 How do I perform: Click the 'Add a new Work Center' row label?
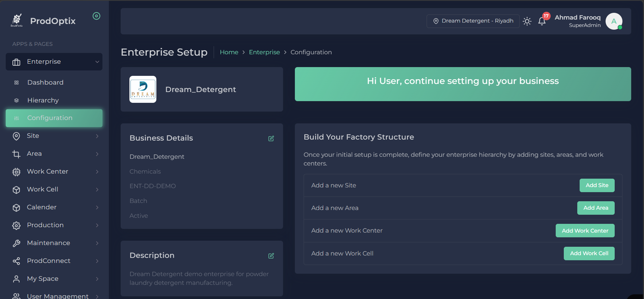(x=347, y=231)
